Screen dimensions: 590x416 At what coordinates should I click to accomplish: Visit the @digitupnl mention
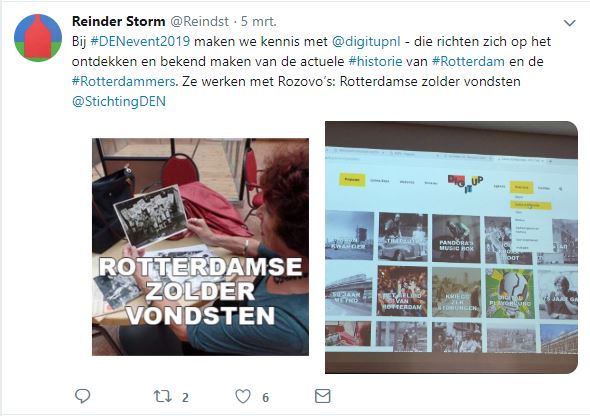coord(366,42)
